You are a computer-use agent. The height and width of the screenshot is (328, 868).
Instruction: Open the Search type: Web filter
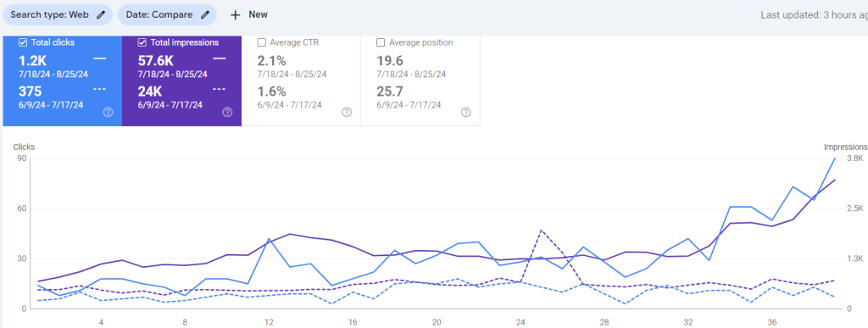[58, 15]
